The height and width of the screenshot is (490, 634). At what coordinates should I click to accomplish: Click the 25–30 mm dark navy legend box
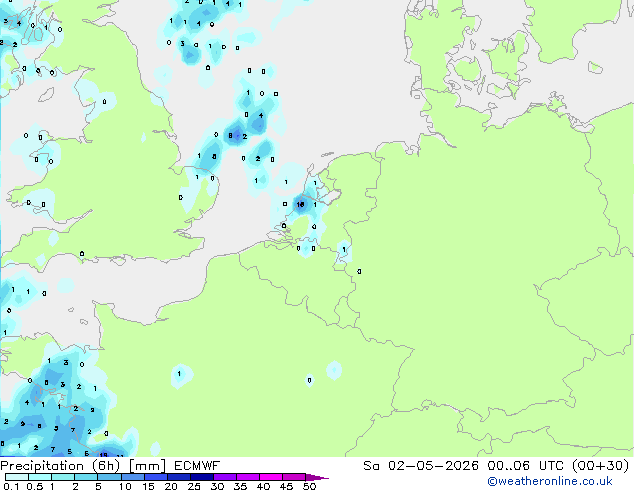point(202,477)
